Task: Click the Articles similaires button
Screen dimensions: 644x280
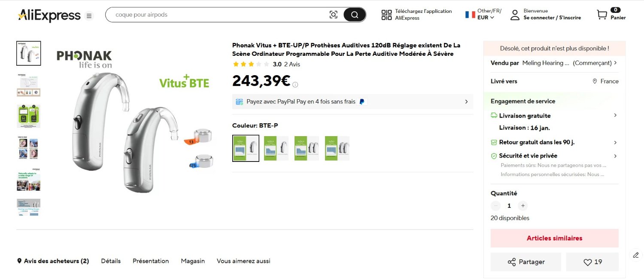Action: pos(554,238)
